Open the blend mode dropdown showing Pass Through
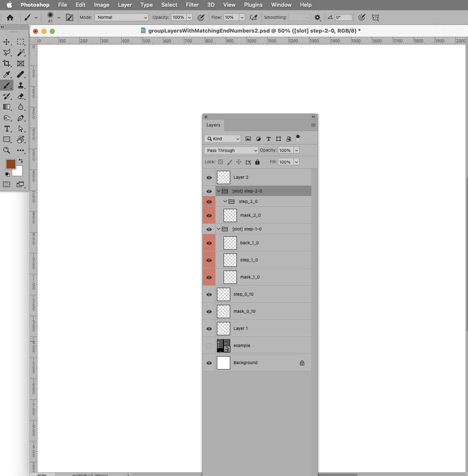The height and width of the screenshot is (476, 468). click(x=231, y=150)
